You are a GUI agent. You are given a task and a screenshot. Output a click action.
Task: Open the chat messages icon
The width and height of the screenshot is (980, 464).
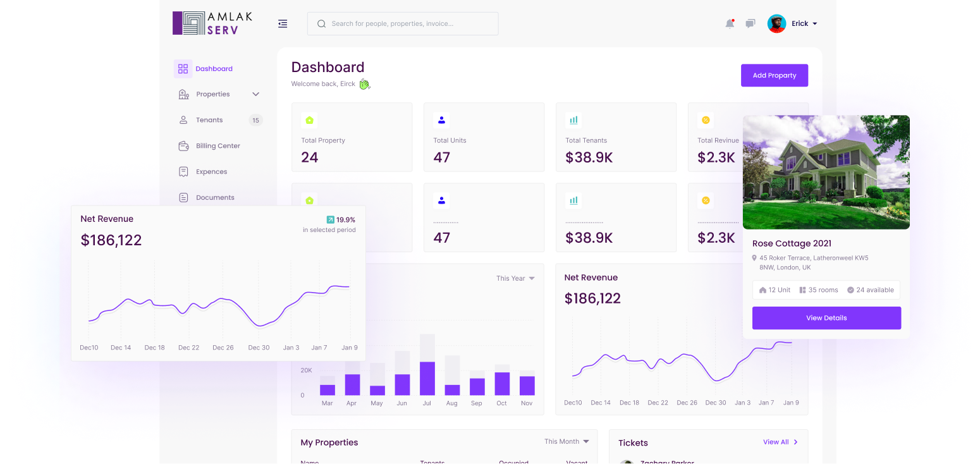(750, 23)
